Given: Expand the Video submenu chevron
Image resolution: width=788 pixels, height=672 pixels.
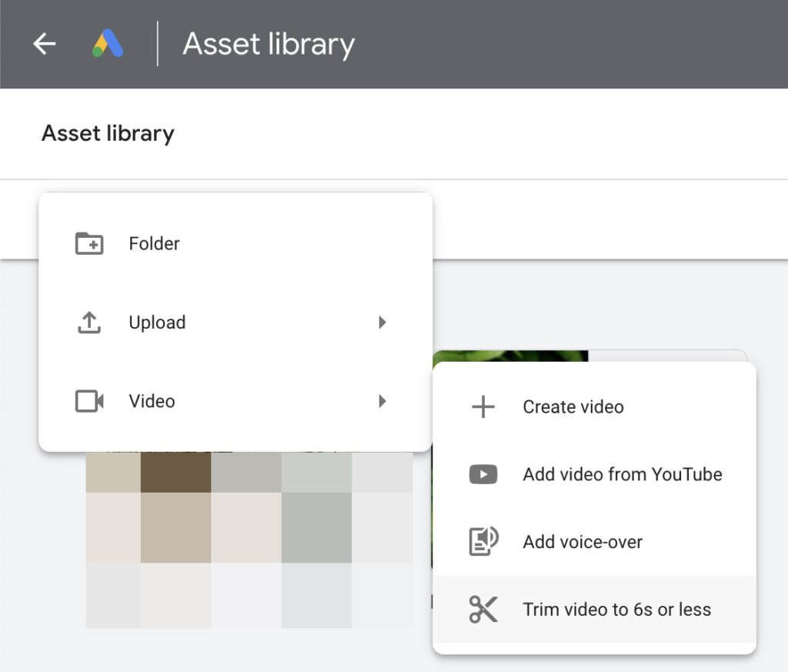Looking at the screenshot, I should tap(382, 400).
